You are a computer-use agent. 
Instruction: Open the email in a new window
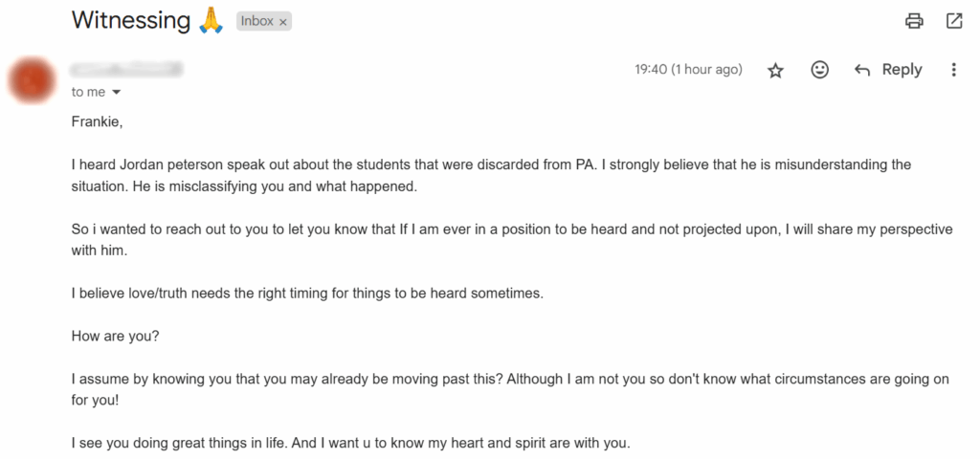pyautogui.click(x=954, y=20)
